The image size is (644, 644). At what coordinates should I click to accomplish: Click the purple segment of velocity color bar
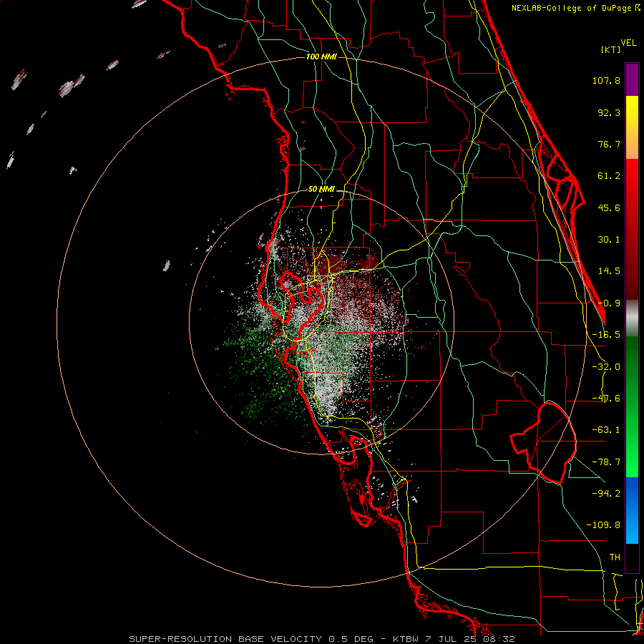pyautogui.click(x=632, y=79)
